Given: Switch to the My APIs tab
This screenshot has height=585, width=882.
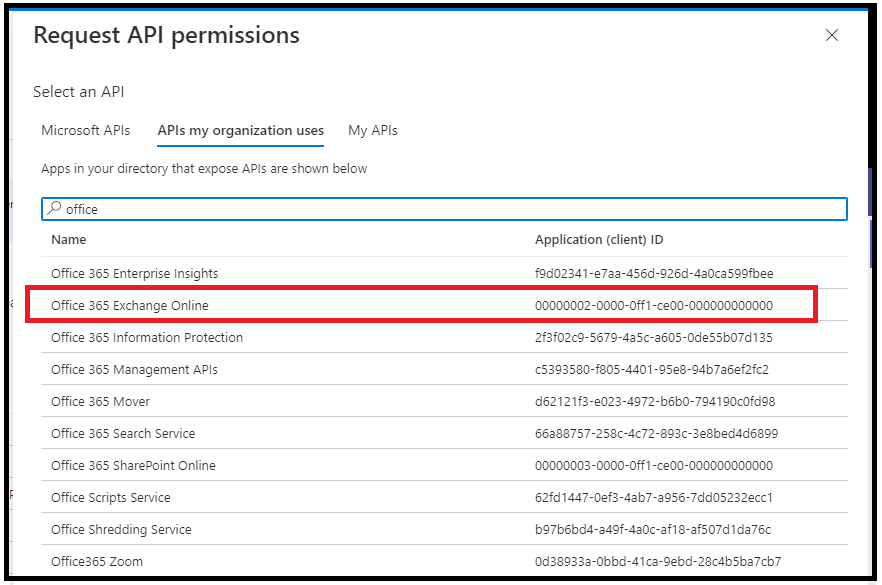Looking at the screenshot, I should tap(371, 130).
